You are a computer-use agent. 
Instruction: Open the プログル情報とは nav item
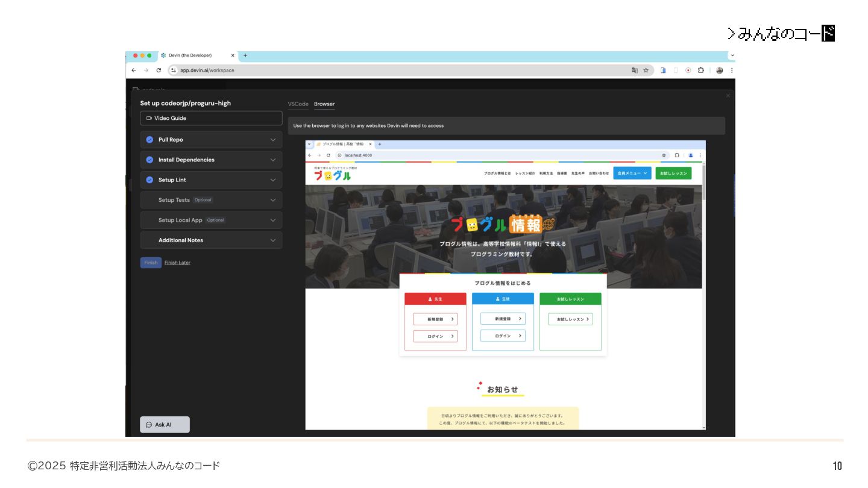(497, 174)
